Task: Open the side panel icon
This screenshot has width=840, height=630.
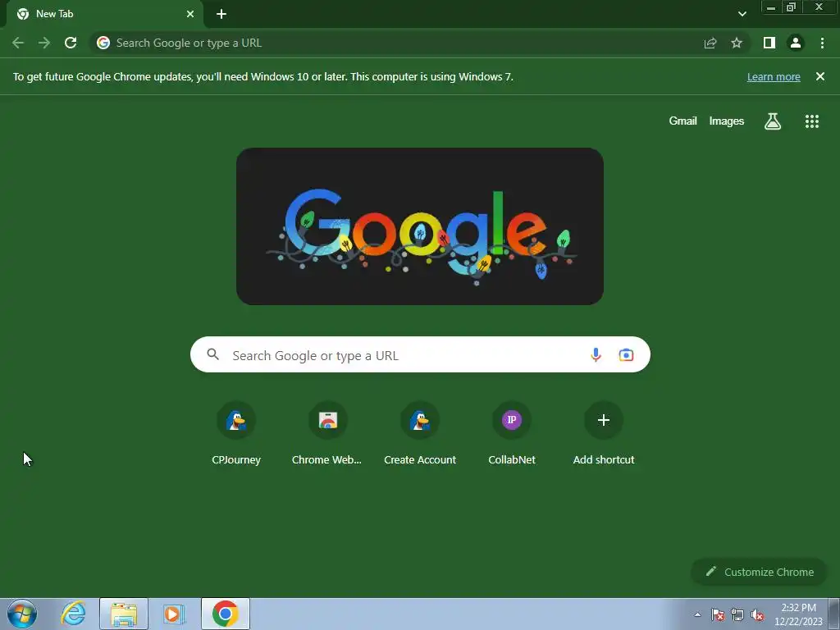Action: point(769,43)
